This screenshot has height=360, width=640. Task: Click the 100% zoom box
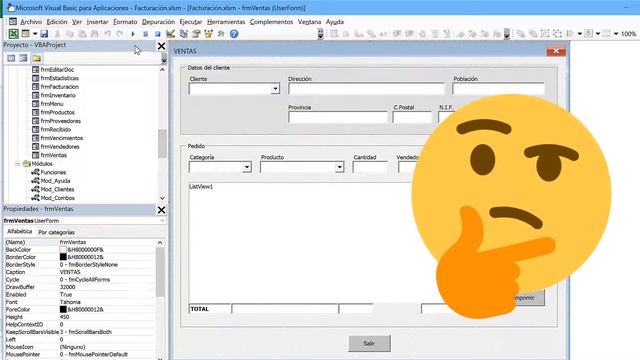pyautogui.click(x=629, y=33)
